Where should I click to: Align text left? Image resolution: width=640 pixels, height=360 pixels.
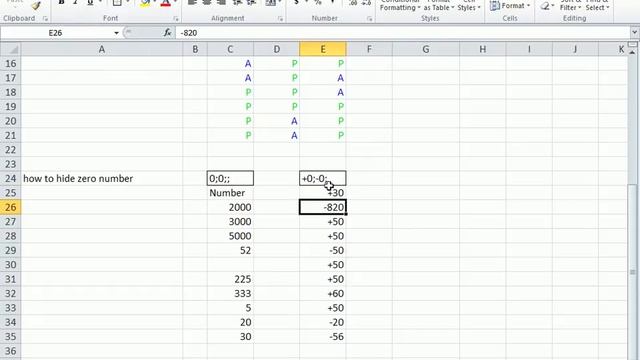click(x=192, y=3)
